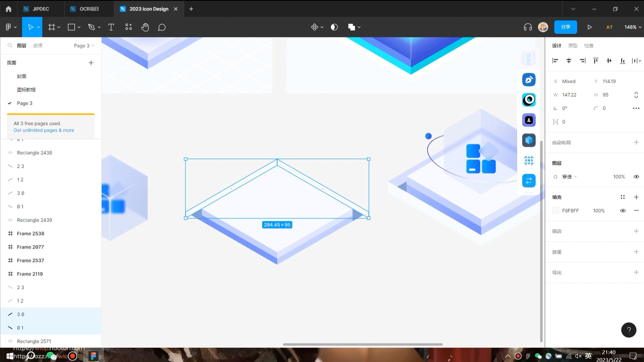Click the Mask icon in the top toolbar

(x=334, y=27)
